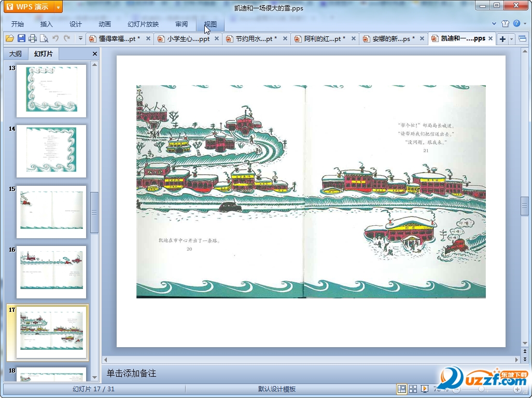
Task: Open the 设计 ribbon tab
Action: pyautogui.click(x=75, y=24)
